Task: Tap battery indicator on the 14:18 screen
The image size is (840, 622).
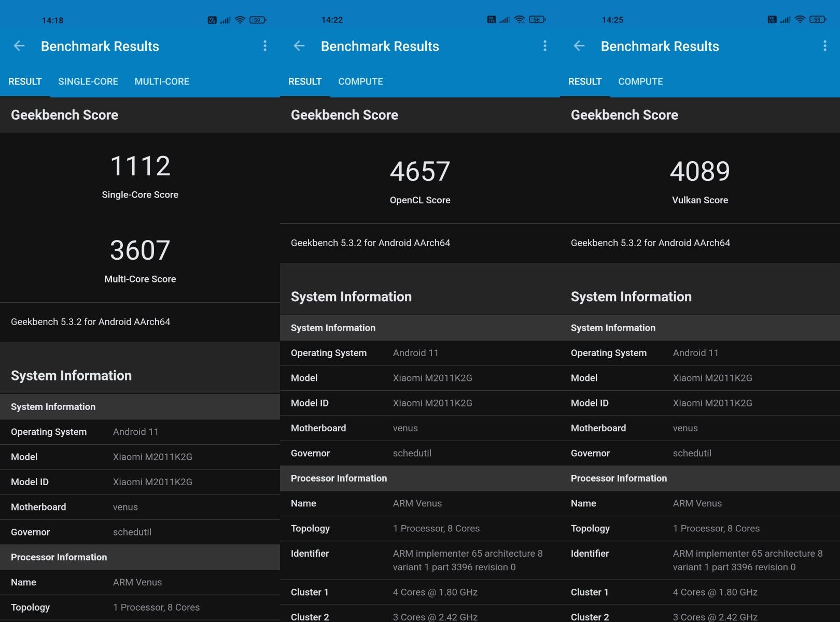Action: click(258, 20)
